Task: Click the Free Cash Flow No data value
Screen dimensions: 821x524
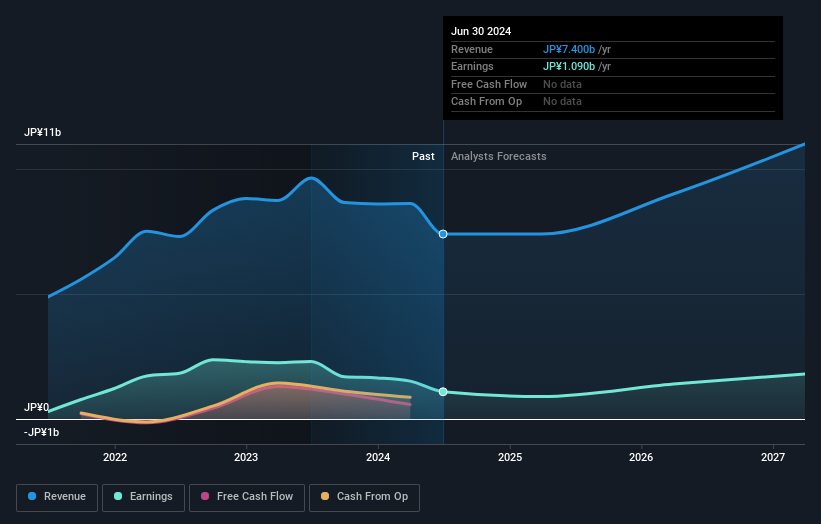Action: point(562,84)
